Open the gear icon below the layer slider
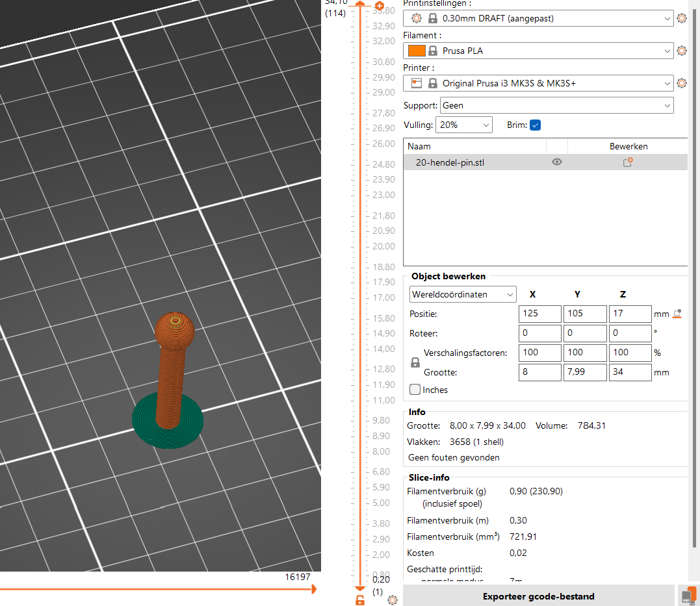Screen dimensions: 700x606 pos(392,600)
